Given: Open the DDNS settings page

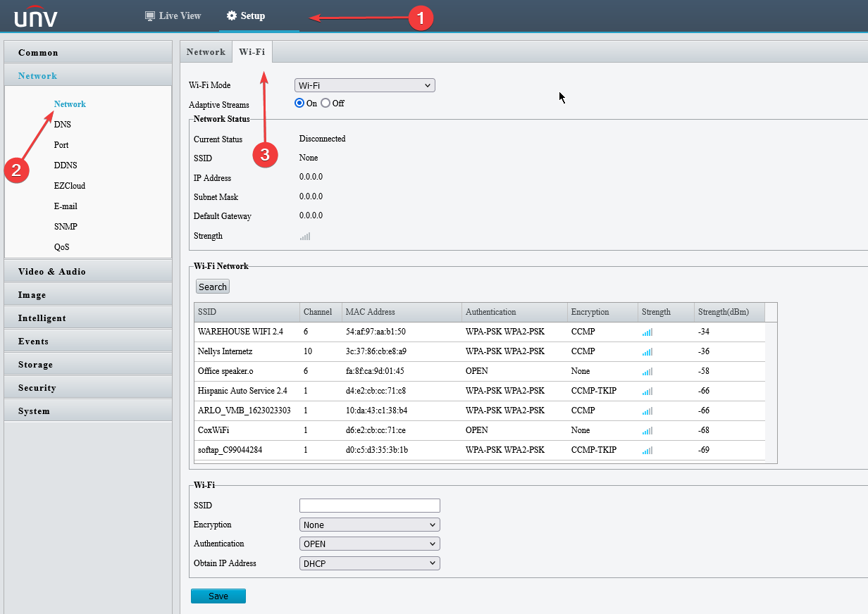Looking at the screenshot, I should [x=66, y=165].
